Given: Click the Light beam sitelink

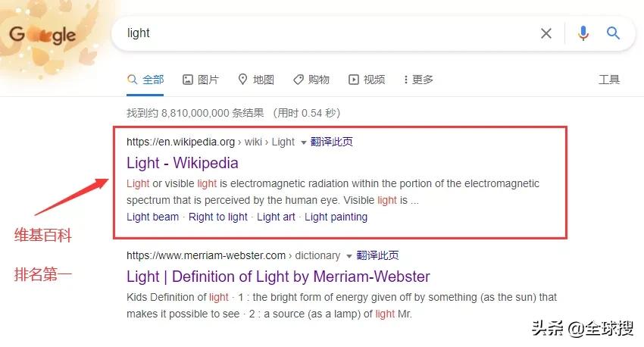Looking at the screenshot, I should point(153,217).
